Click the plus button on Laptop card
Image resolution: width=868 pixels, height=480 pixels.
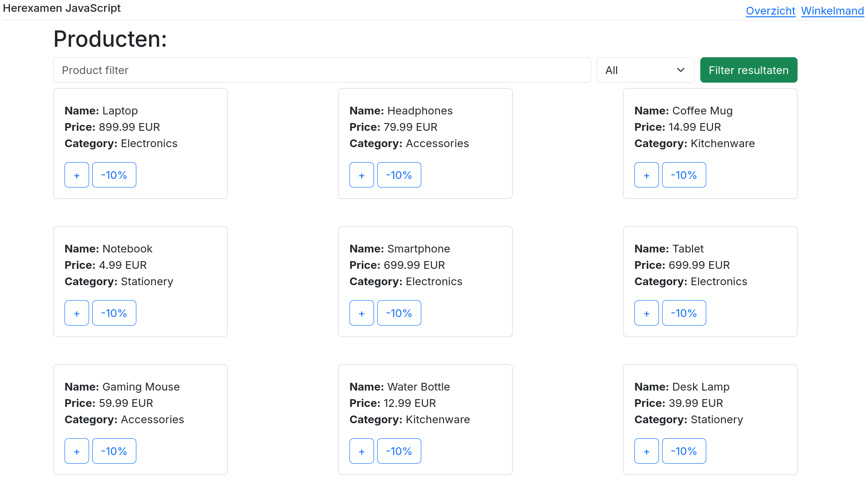[x=76, y=175]
